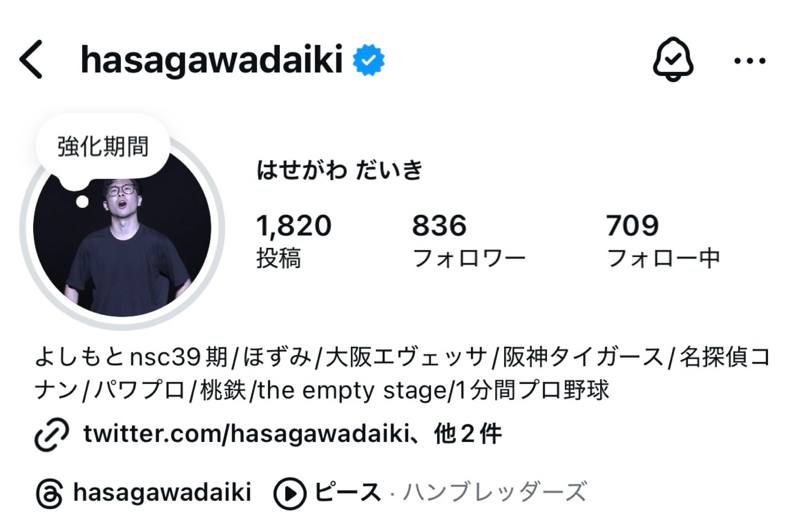Expand the 他2件 additional links
The width and height of the screenshot is (808, 532).
point(468,434)
